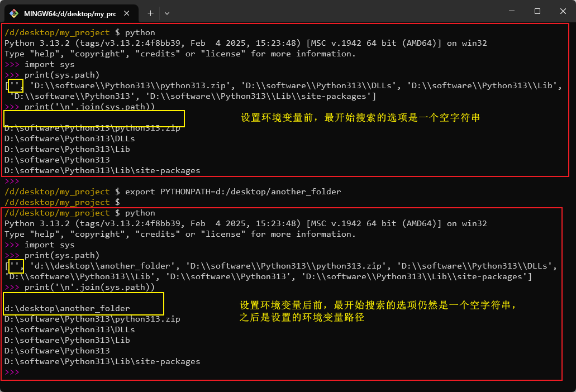
Task: Click the d:\desktop\another_folder output line
Action: [67, 308]
